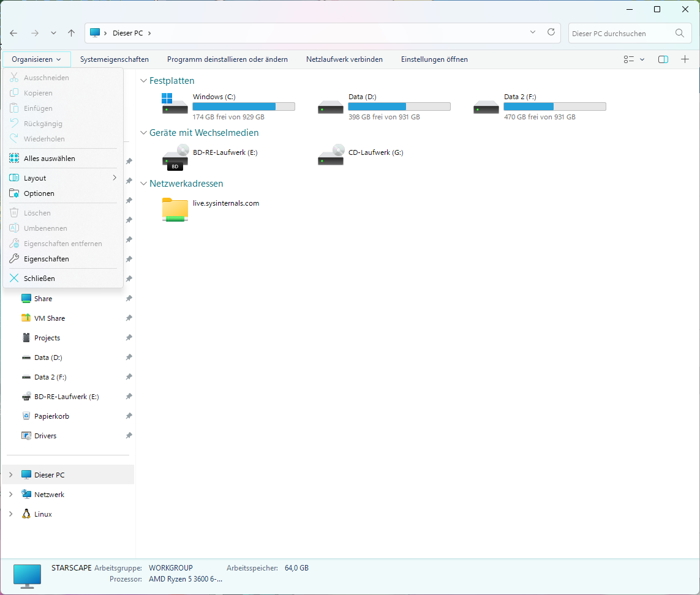Click the refresh icon in address bar

[551, 32]
